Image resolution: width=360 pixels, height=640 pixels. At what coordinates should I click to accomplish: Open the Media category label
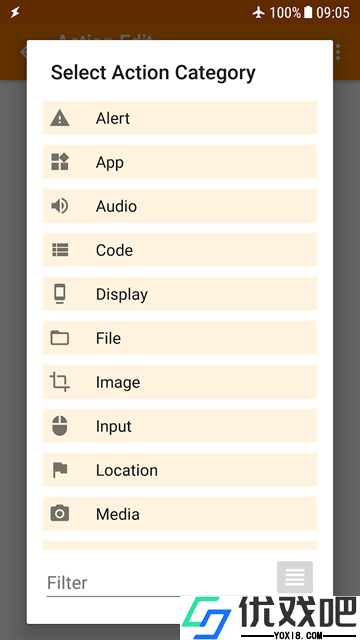118,514
